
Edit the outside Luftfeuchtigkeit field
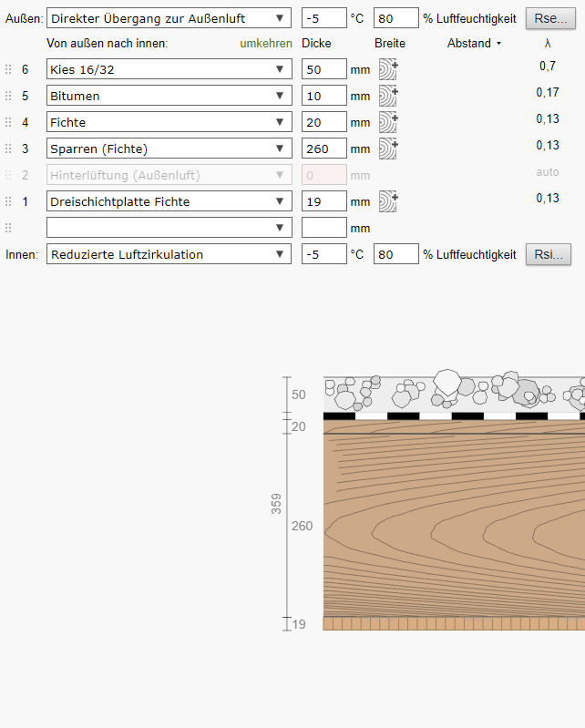pos(396,18)
